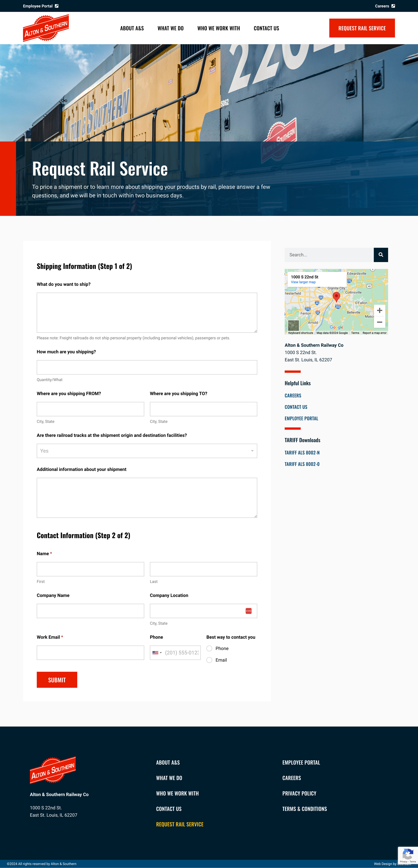Open footer REQUEST RAIL SERVICE link

pos(180,825)
